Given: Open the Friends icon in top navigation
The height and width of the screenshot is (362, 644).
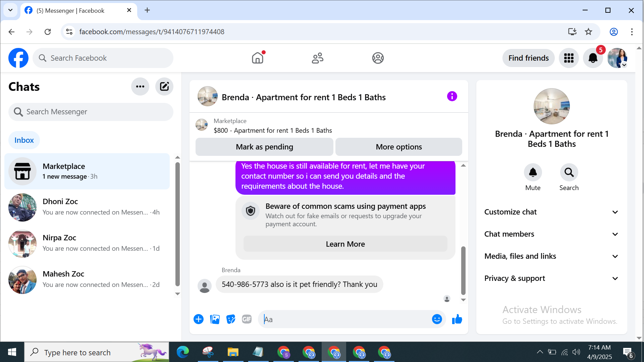Looking at the screenshot, I should tap(318, 58).
